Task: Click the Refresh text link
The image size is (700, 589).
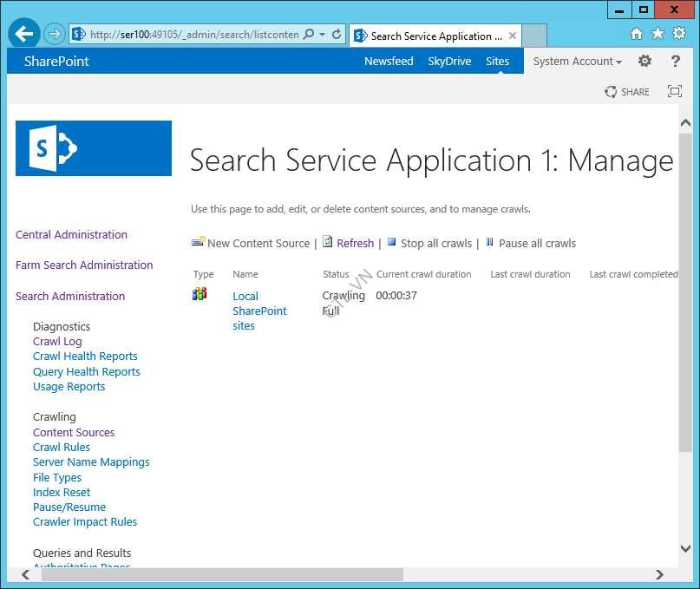Action: pyautogui.click(x=355, y=244)
